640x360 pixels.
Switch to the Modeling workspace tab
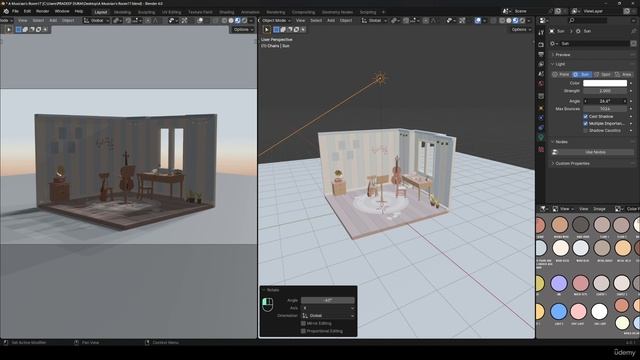coord(122,12)
